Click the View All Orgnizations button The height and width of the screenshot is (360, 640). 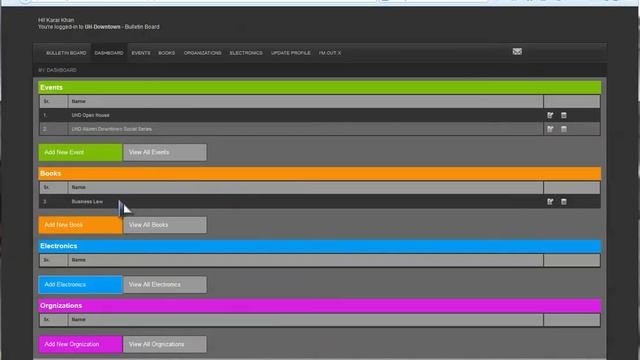pos(165,344)
